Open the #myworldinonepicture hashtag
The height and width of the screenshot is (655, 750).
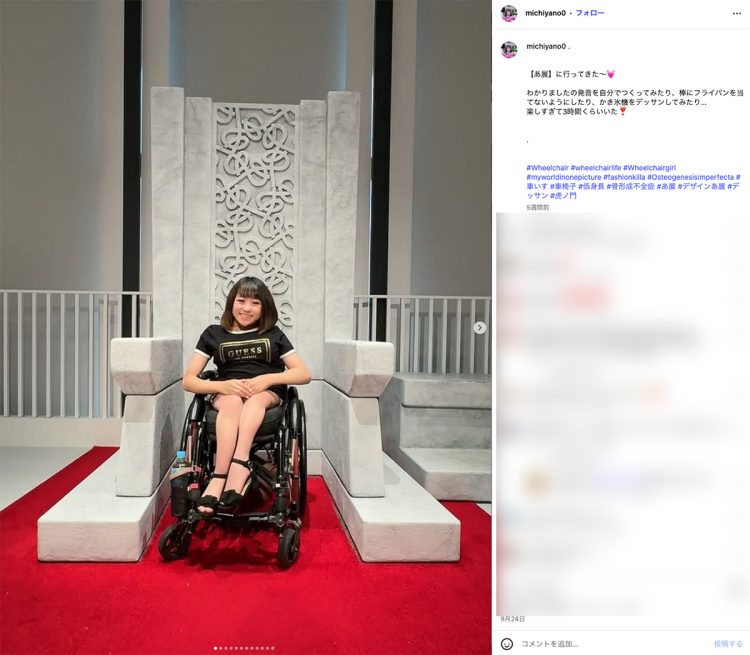[563, 177]
